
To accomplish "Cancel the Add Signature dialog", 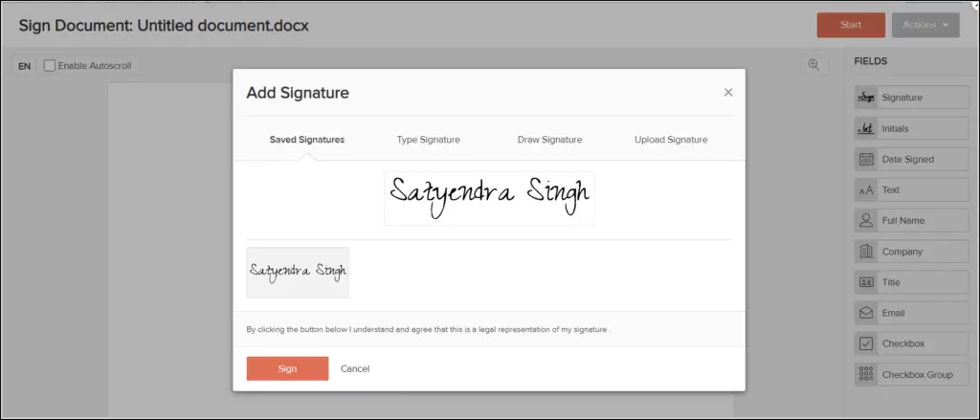I will click(x=355, y=368).
